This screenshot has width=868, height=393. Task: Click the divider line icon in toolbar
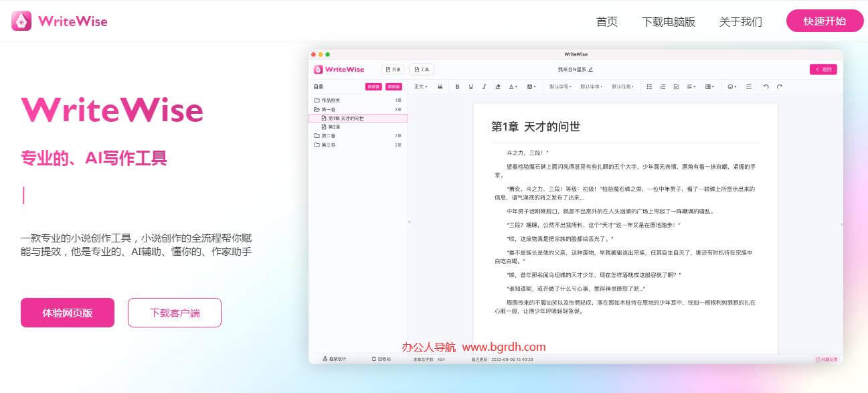pyautogui.click(x=748, y=86)
